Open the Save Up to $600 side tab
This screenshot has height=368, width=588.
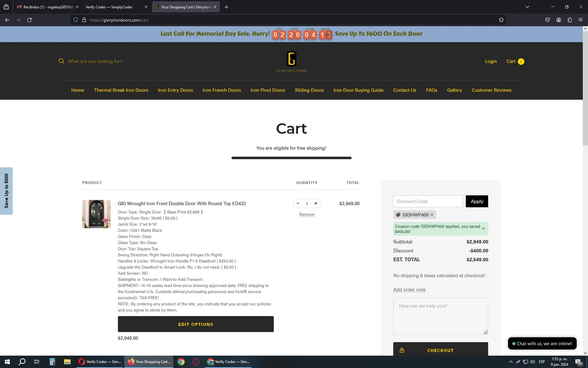point(6,191)
